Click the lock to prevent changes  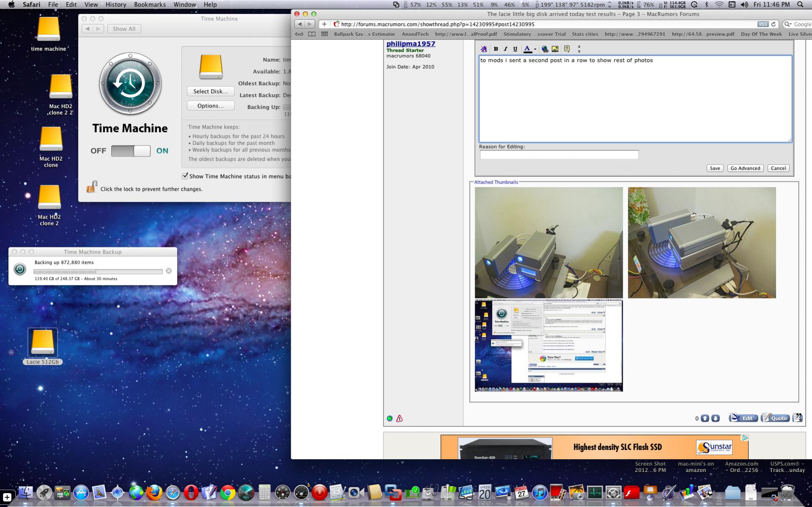[92, 187]
